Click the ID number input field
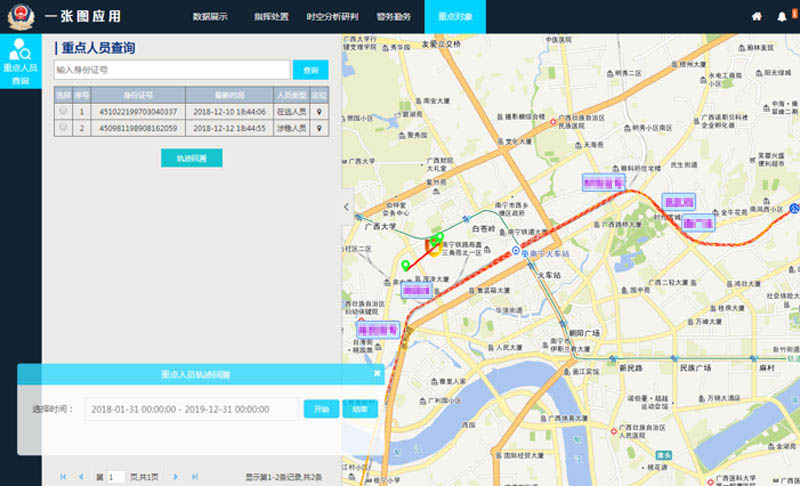This screenshot has height=486, width=800. pyautogui.click(x=172, y=70)
